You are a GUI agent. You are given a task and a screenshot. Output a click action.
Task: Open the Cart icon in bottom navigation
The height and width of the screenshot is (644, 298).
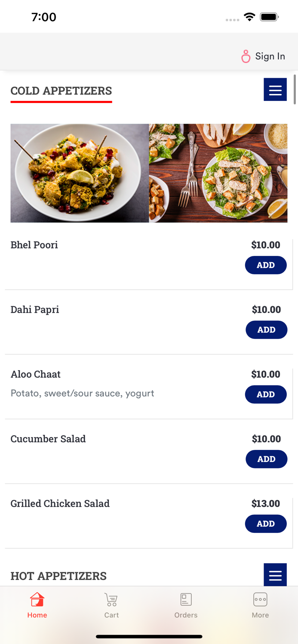tap(111, 599)
